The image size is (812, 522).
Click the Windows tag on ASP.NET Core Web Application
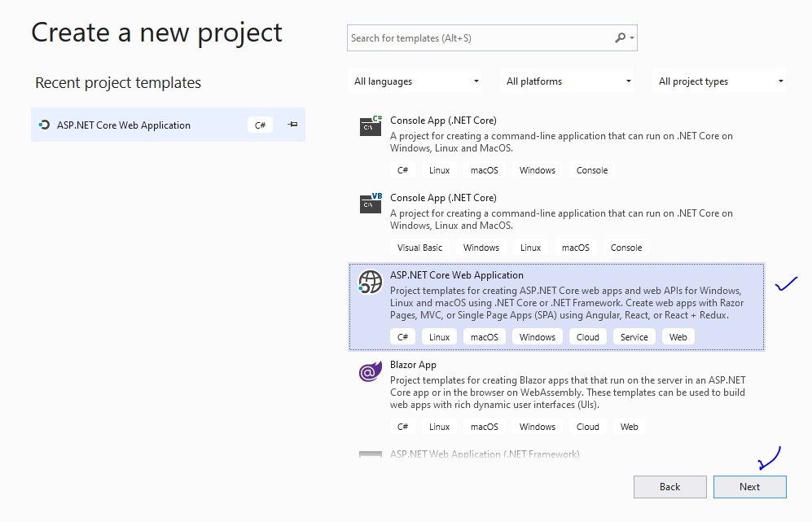pyautogui.click(x=536, y=336)
